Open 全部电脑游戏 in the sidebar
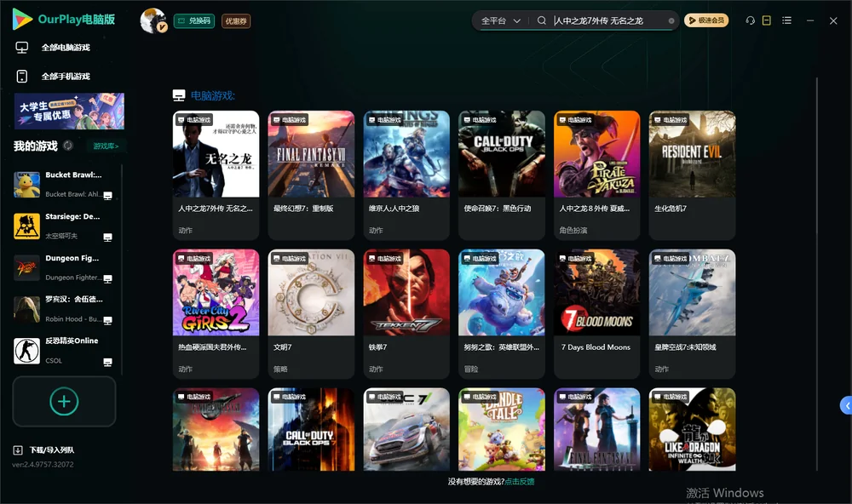 point(53,48)
